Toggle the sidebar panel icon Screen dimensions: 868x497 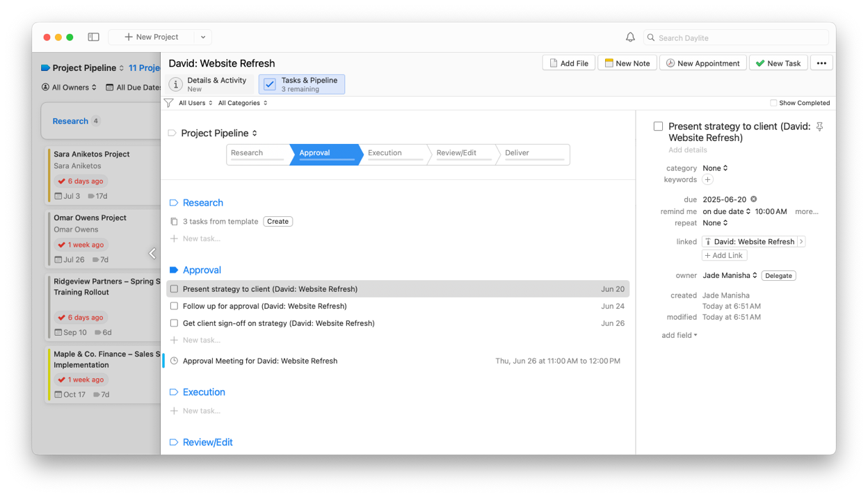pyautogui.click(x=93, y=38)
